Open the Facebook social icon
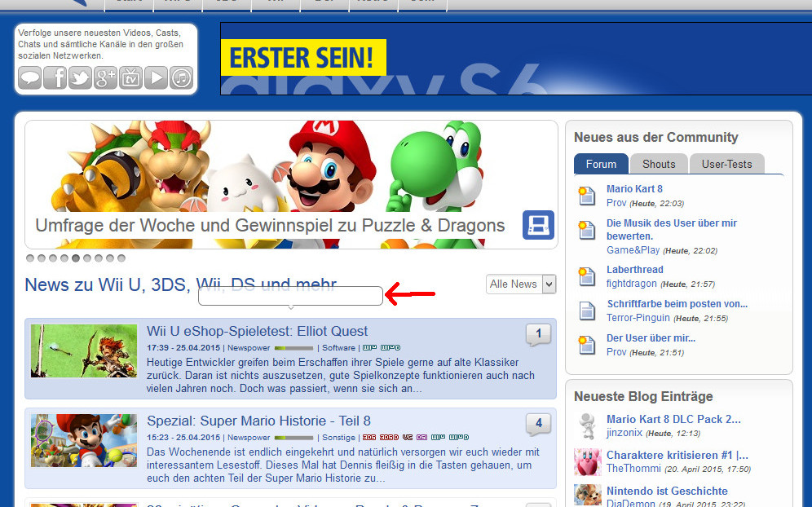This screenshot has width=812, height=507. pyautogui.click(x=55, y=77)
